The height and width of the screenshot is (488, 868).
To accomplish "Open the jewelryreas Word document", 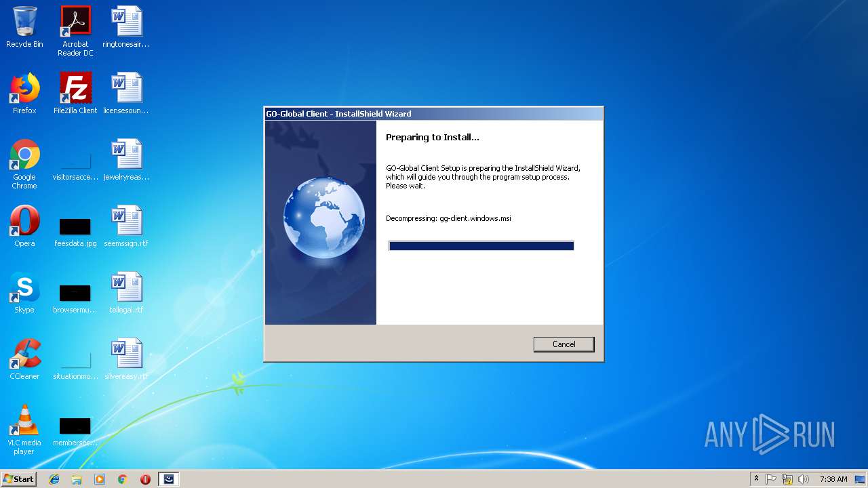I will [x=126, y=161].
